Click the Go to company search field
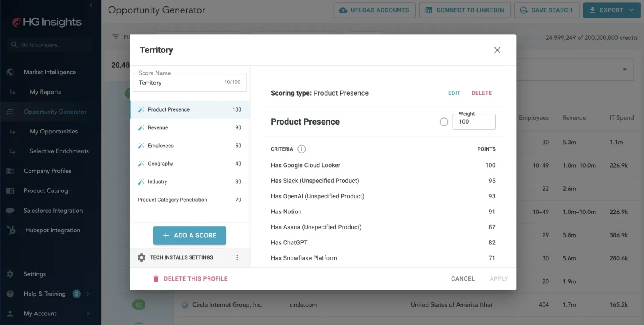The height and width of the screenshot is (325, 644). point(50,44)
